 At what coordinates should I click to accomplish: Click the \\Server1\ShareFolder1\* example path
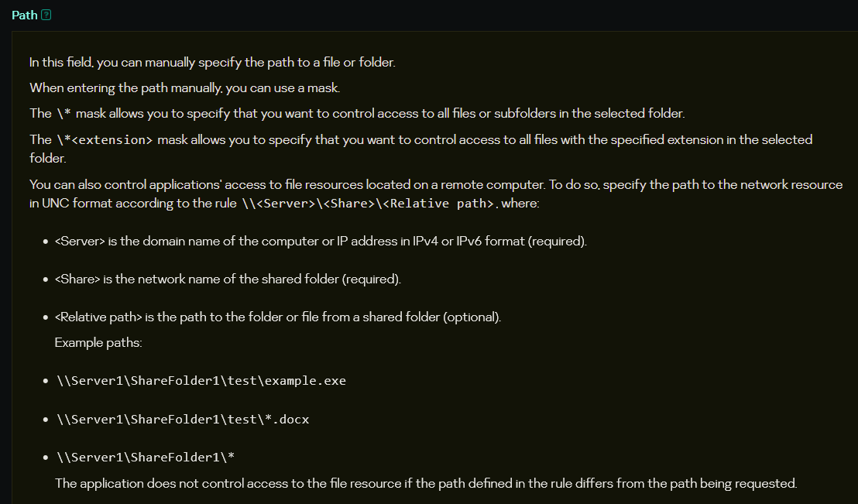(x=144, y=457)
